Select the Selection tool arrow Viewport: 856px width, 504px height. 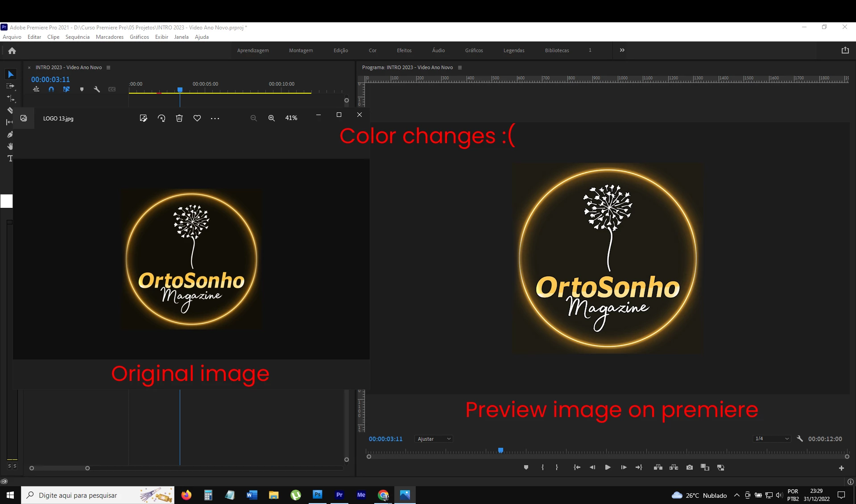point(11,74)
